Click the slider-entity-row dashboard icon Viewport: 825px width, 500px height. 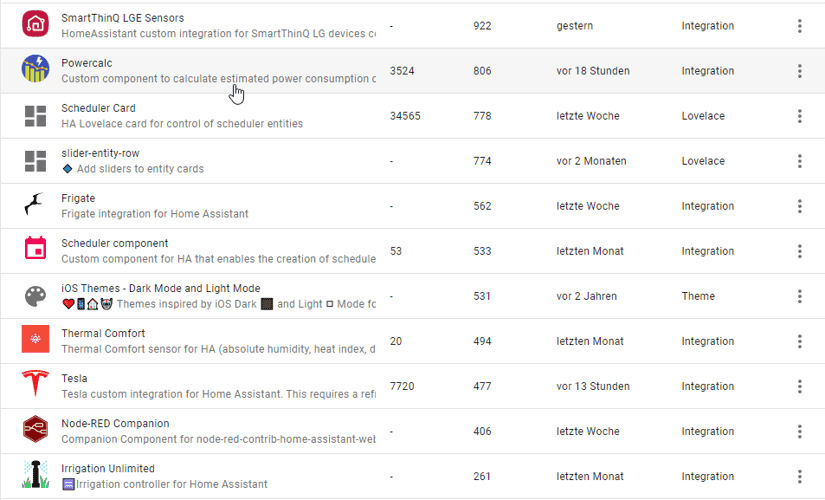pos(36,161)
